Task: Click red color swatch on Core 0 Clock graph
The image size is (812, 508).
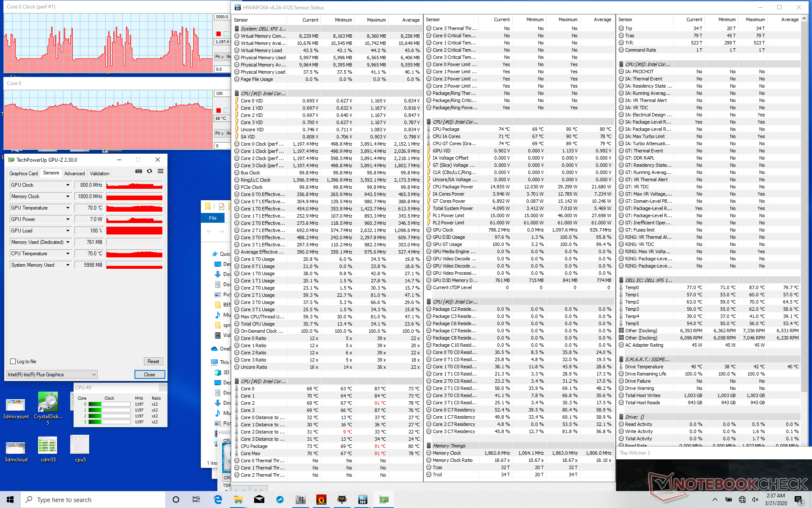Action: [x=219, y=34]
